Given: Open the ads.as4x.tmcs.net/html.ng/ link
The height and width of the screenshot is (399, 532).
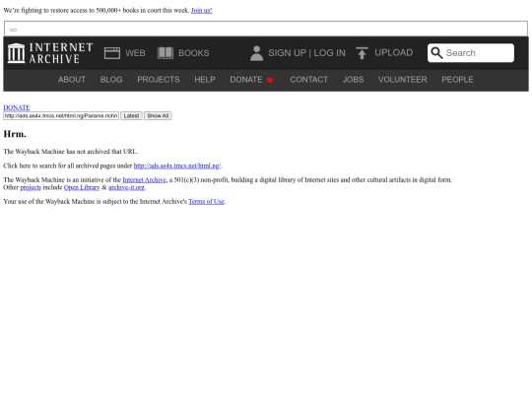Looking at the screenshot, I should coord(177,166).
